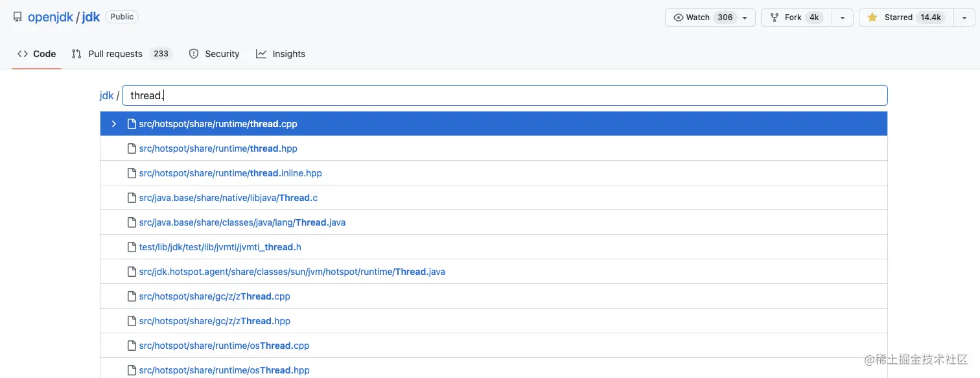Click file icon of libjava/Thread.c row
This screenshot has width=980, height=378.
[x=132, y=198]
